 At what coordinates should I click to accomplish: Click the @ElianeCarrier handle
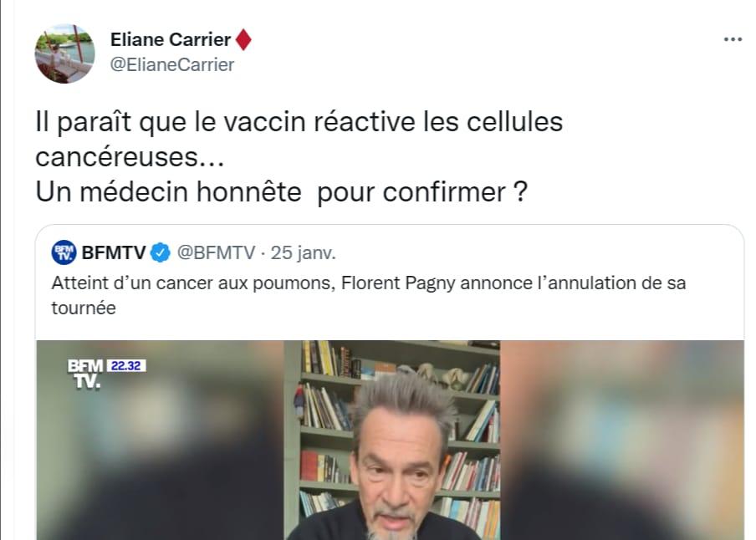tap(172, 64)
